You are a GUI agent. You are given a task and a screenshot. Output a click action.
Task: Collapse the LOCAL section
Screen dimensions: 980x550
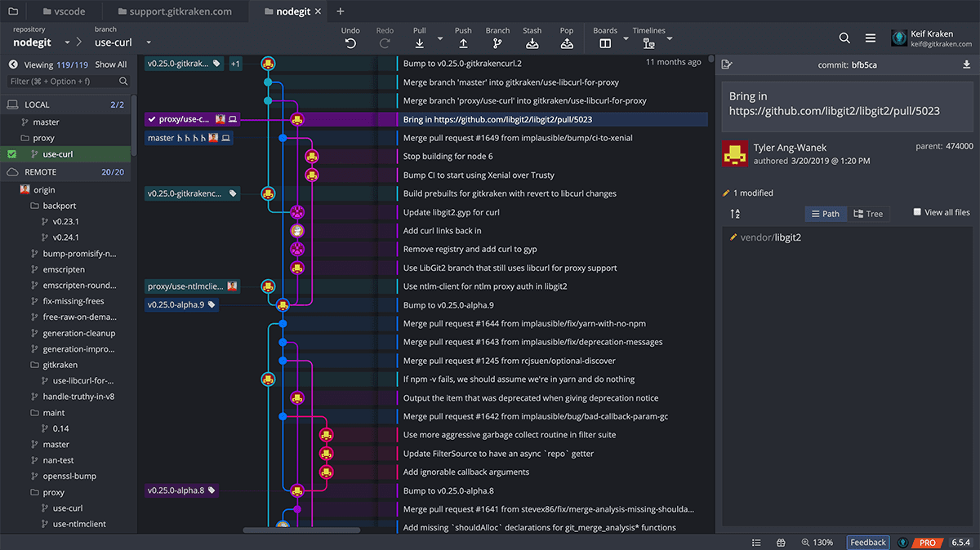[65, 104]
